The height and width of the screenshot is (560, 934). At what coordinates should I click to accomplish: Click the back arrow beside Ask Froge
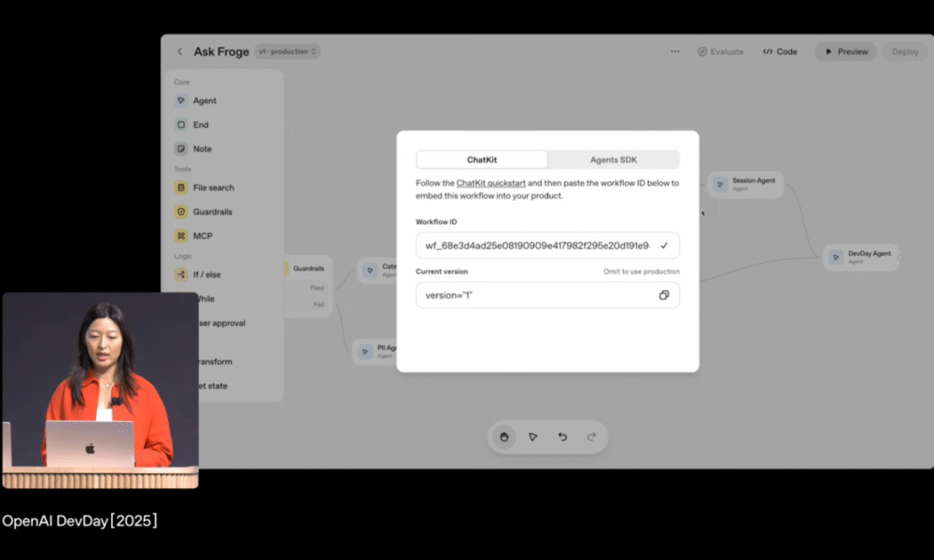[x=180, y=52]
